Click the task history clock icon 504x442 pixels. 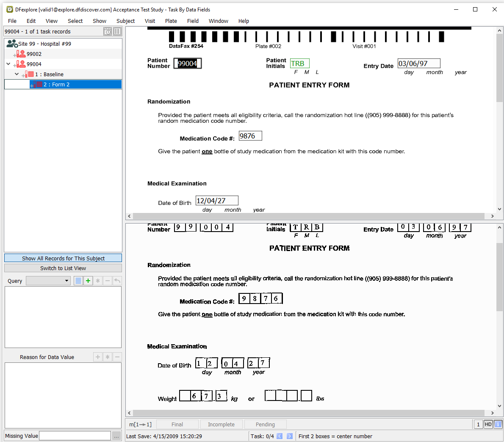click(x=108, y=31)
